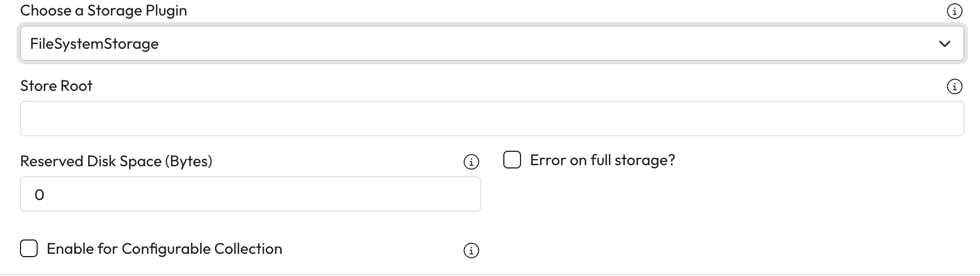Enable the Configurable Collection checkbox

tap(29, 249)
